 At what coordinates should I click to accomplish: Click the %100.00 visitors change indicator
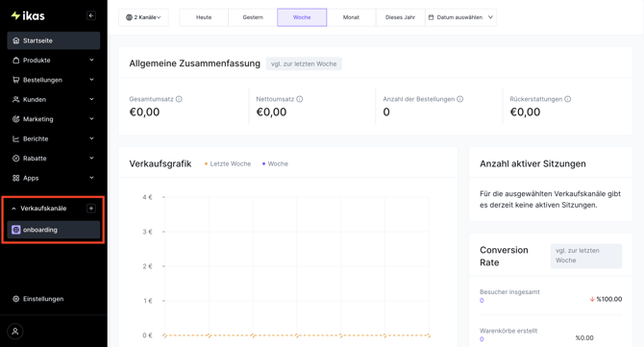coord(606,299)
